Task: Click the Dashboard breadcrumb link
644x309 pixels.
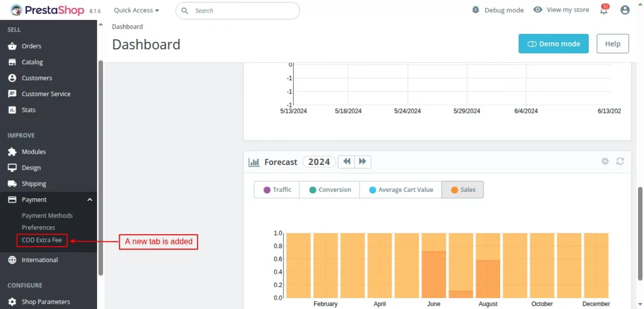Action: [127, 26]
